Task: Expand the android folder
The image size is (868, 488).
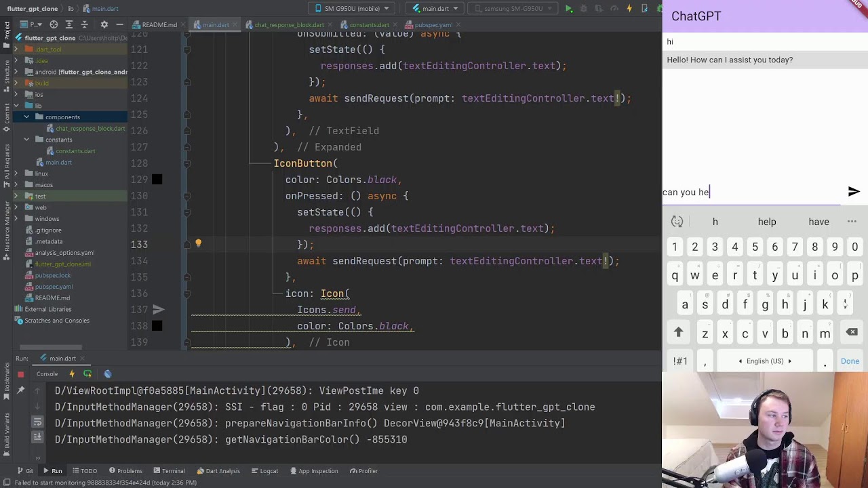Action: 16,72
